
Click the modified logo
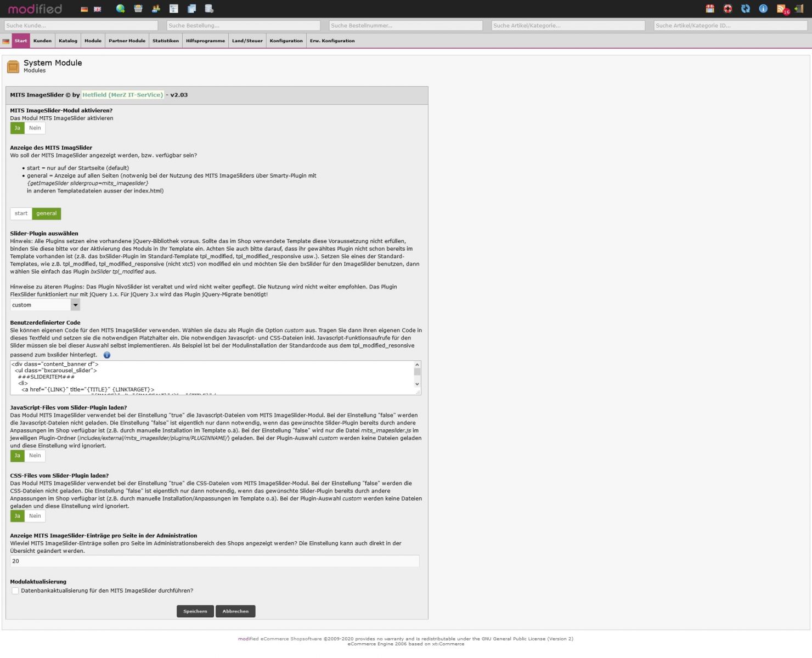point(35,9)
